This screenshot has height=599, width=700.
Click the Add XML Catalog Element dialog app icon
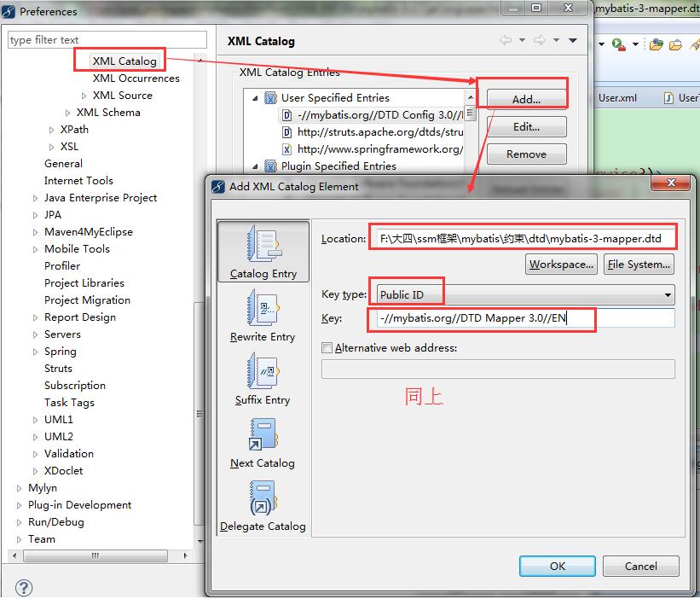coord(218,186)
